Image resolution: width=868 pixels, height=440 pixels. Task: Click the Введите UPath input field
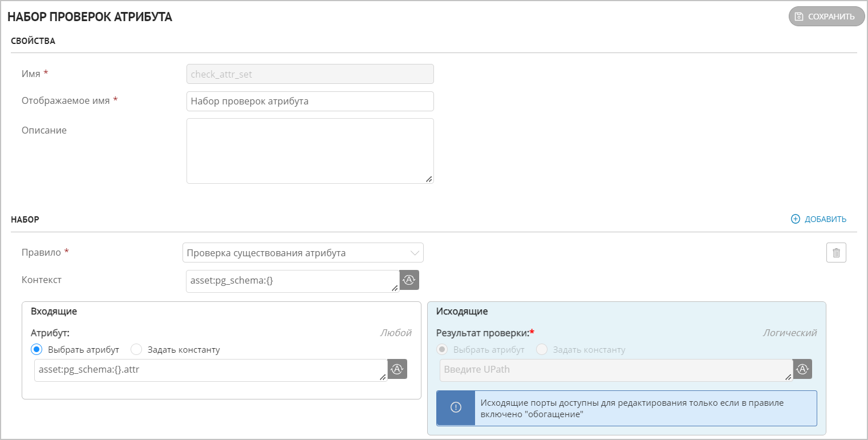616,370
